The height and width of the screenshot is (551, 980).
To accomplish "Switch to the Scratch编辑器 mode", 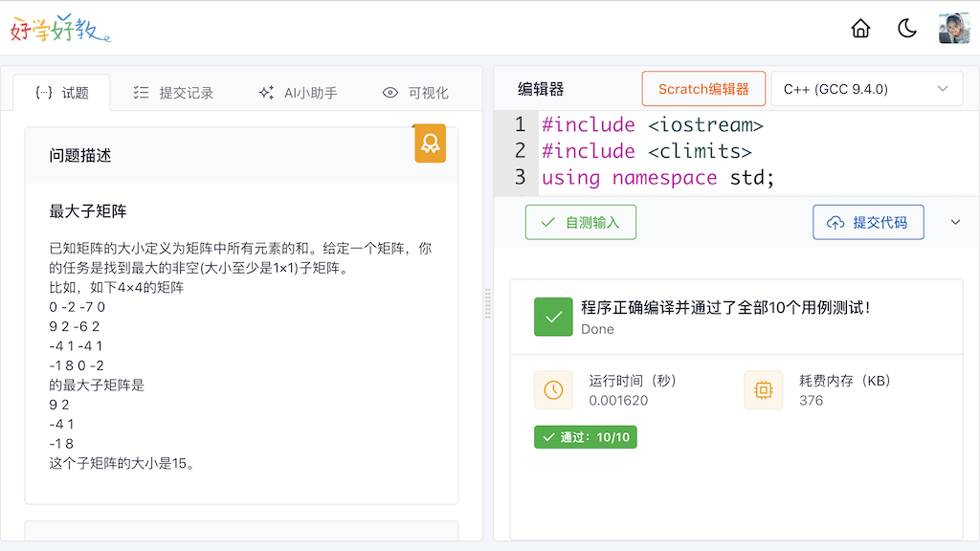I will pyautogui.click(x=703, y=88).
